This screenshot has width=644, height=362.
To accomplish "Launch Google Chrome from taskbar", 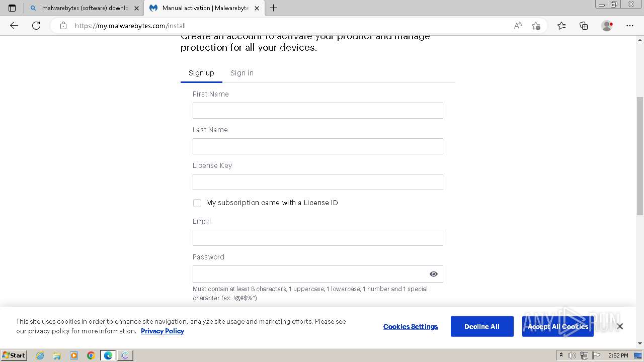I will [x=91, y=355].
